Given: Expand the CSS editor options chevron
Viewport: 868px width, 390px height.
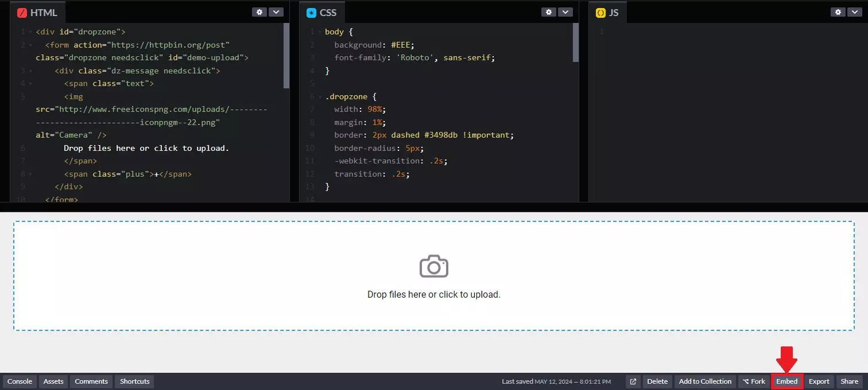Looking at the screenshot, I should [x=565, y=11].
